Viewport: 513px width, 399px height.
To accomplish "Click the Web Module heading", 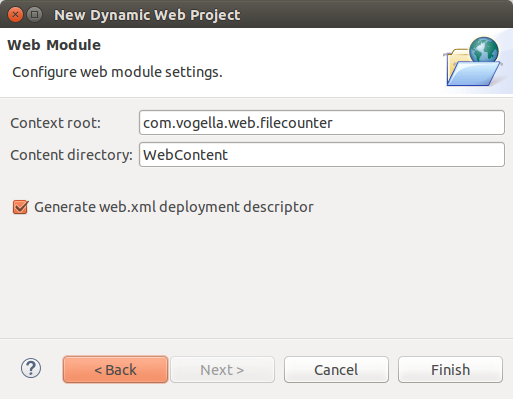I will tap(54, 45).
